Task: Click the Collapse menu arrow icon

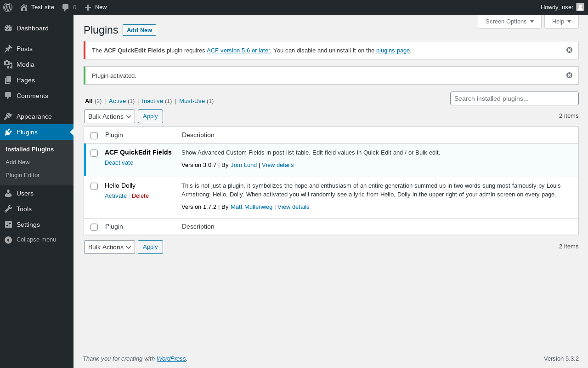Action: [8, 240]
